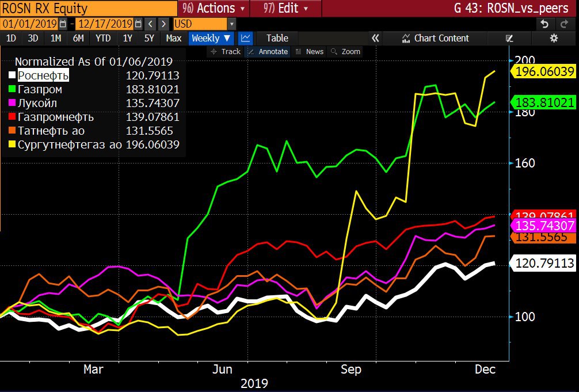Click the Normalized As Of 01/06/2019 header
Viewport: 579px width, 392px height.
[x=94, y=62]
